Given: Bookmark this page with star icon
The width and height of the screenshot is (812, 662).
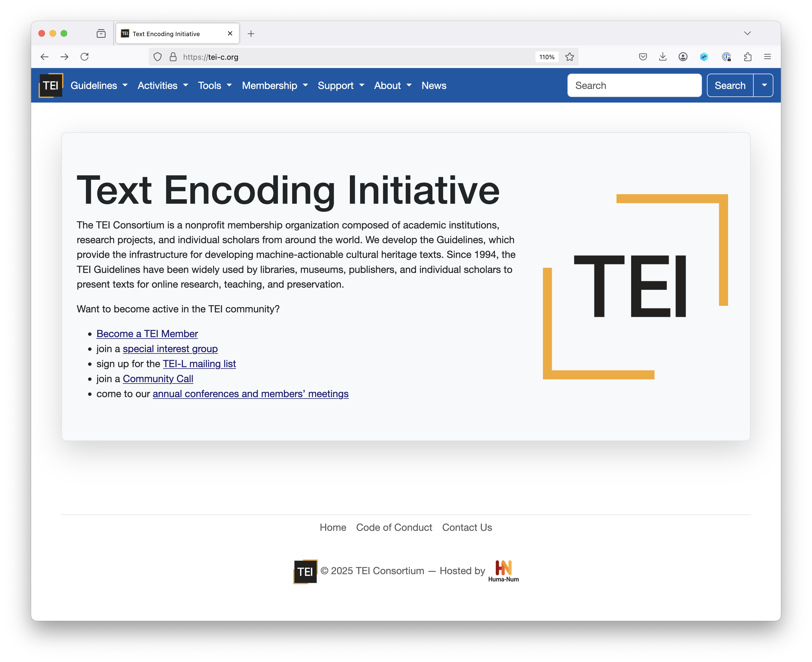Looking at the screenshot, I should pyautogui.click(x=570, y=57).
